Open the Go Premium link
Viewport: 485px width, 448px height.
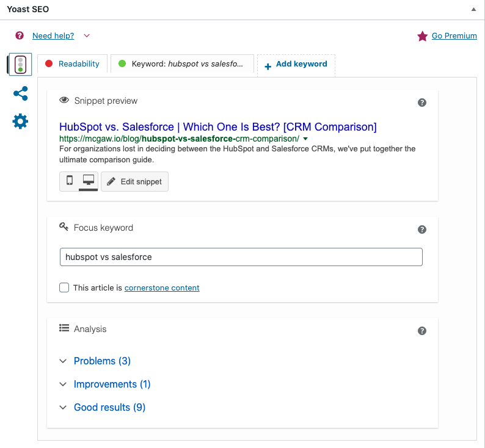click(454, 36)
